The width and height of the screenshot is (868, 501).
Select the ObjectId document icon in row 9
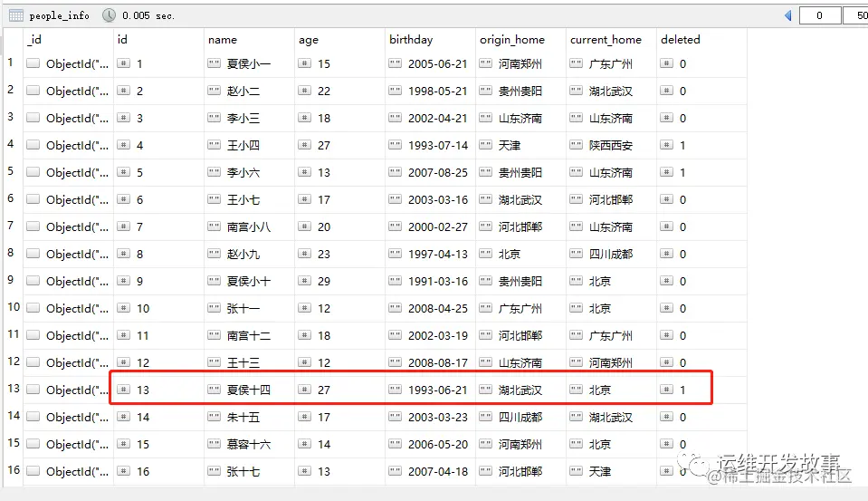33,281
